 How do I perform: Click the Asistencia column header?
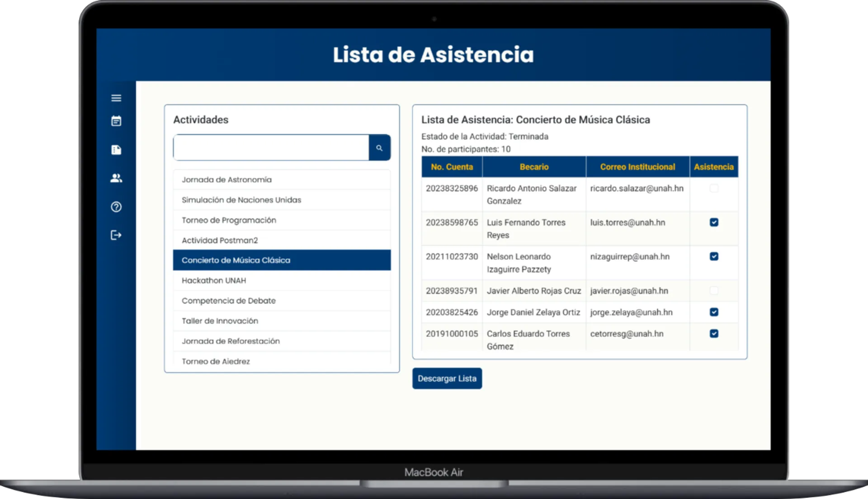pos(713,167)
